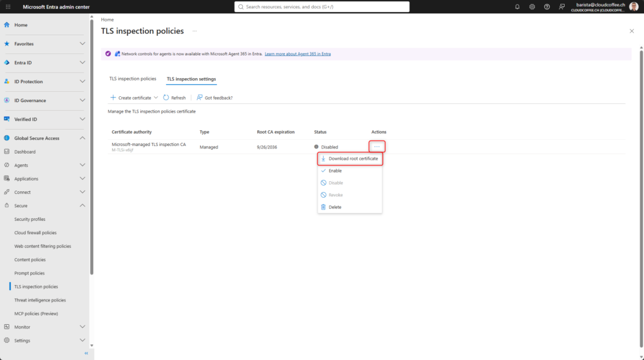Expand the Monitor submenu chevron
The width and height of the screenshot is (644, 360).
pyautogui.click(x=82, y=327)
